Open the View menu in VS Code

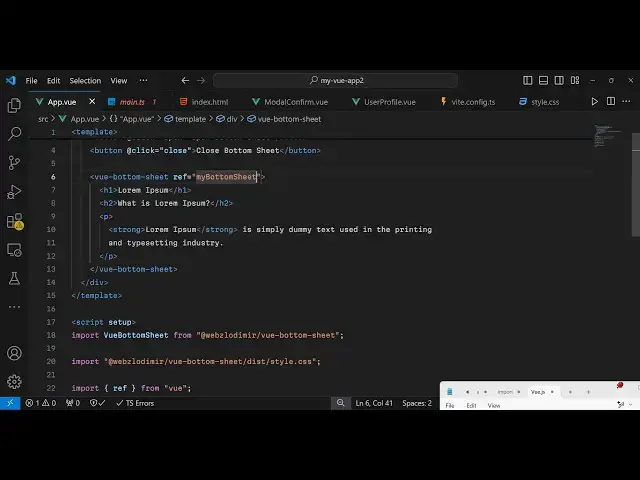tap(119, 81)
